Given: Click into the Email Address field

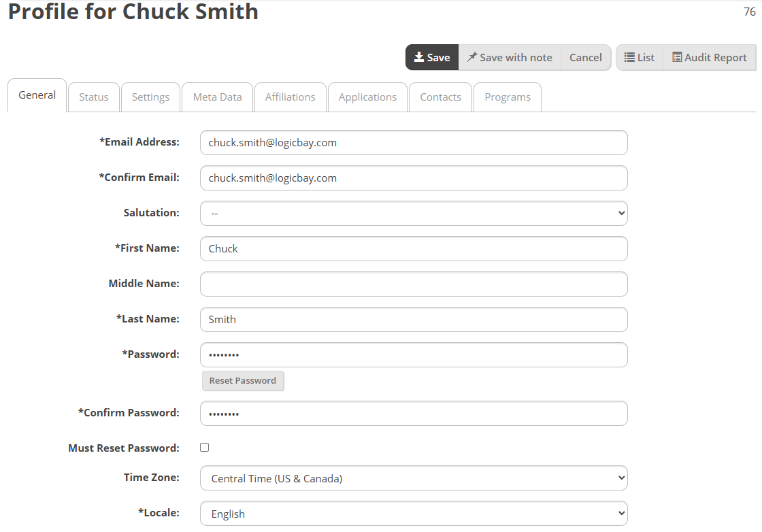Looking at the screenshot, I should pyautogui.click(x=414, y=143).
